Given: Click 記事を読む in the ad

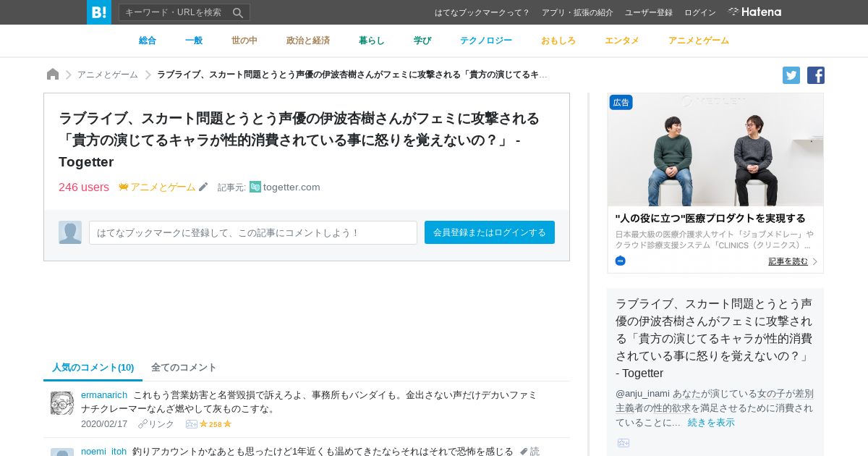Looking at the screenshot, I should pos(788,261).
